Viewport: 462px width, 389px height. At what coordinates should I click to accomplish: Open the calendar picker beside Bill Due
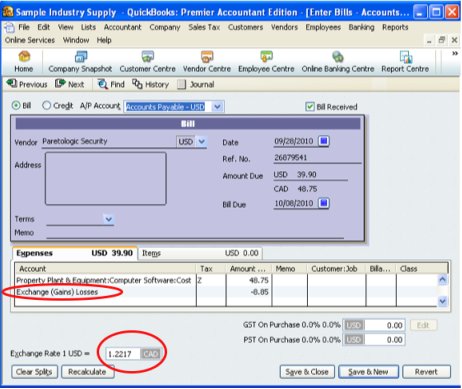pyautogui.click(x=323, y=203)
